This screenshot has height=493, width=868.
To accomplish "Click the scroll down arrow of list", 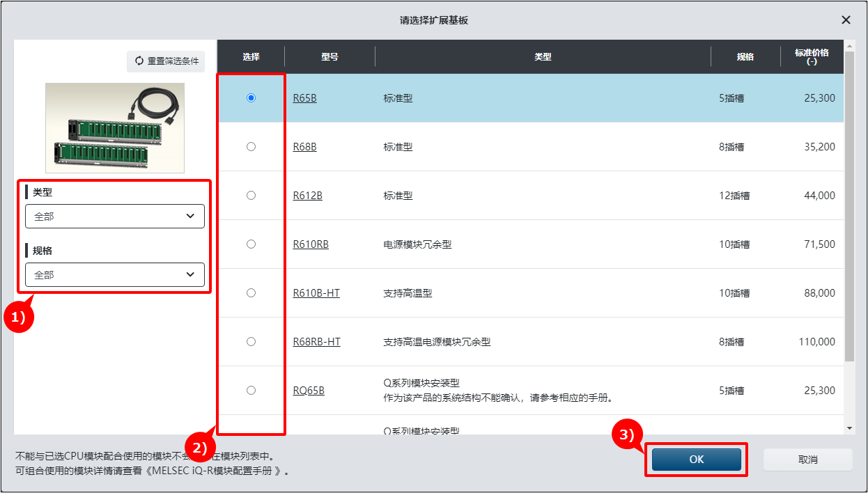I will tap(849, 428).
